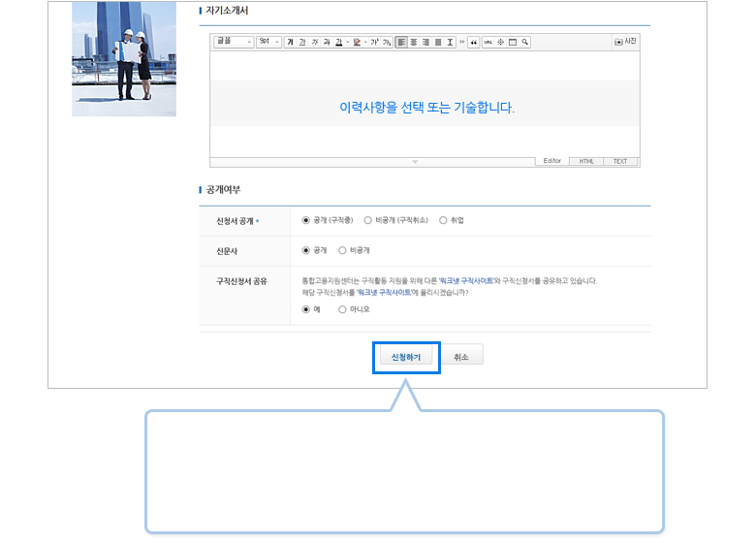The width and height of the screenshot is (756, 543).
Task: Select 비공개 (구직취소) radio for 신청서 공개
Action: [x=367, y=220]
